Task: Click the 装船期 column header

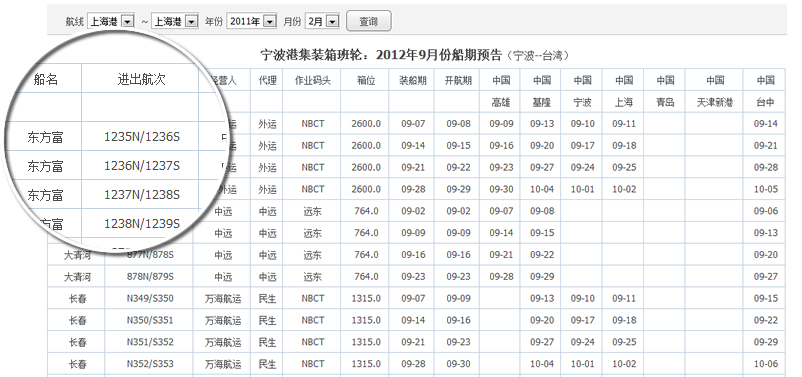Action: (x=413, y=80)
